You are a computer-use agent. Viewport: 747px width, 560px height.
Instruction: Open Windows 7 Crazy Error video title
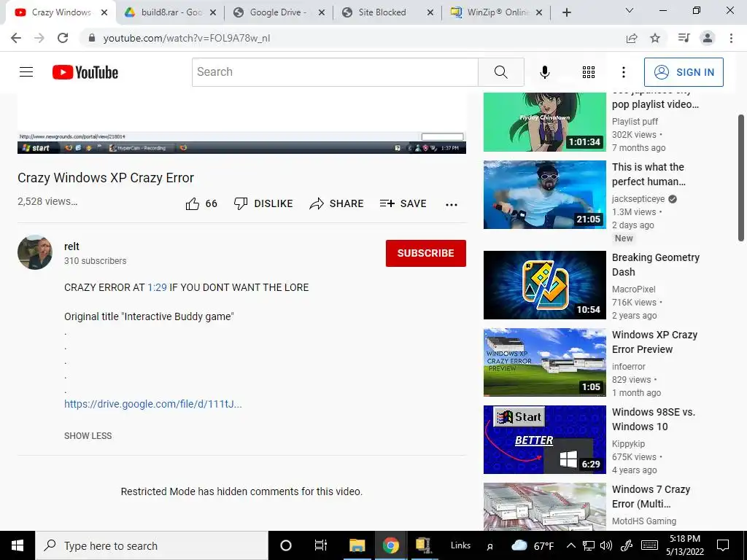click(651, 496)
